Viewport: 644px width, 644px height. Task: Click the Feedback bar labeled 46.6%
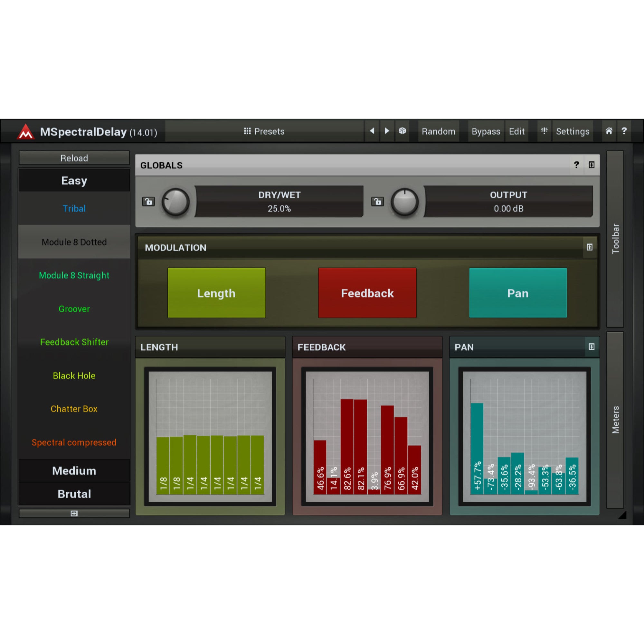click(320, 467)
